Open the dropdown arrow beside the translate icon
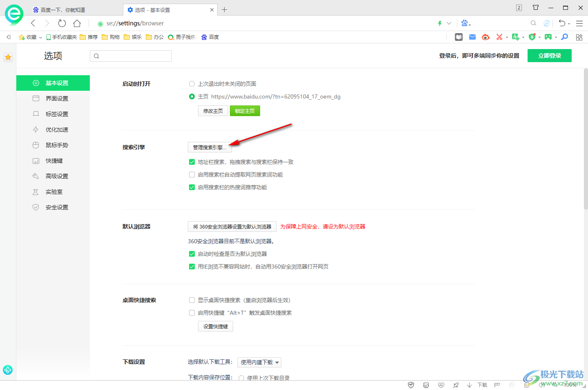Viewport: 588px width, 390px height. tap(523, 37)
